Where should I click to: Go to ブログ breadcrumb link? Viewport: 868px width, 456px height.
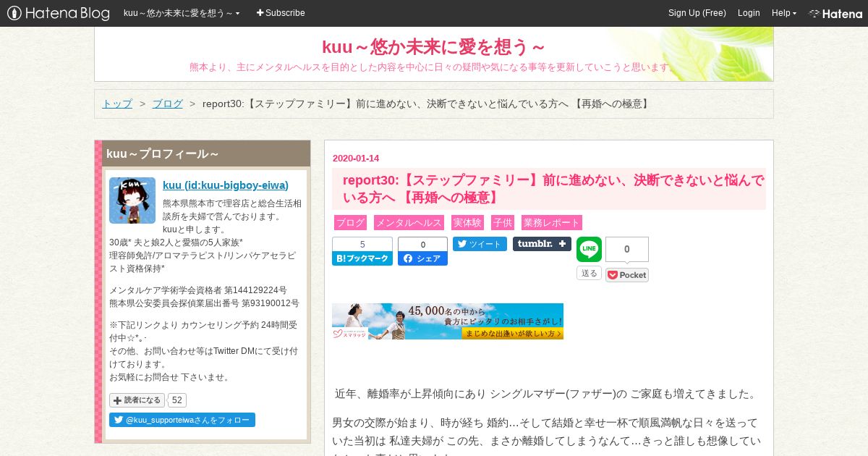tap(167, 104)
